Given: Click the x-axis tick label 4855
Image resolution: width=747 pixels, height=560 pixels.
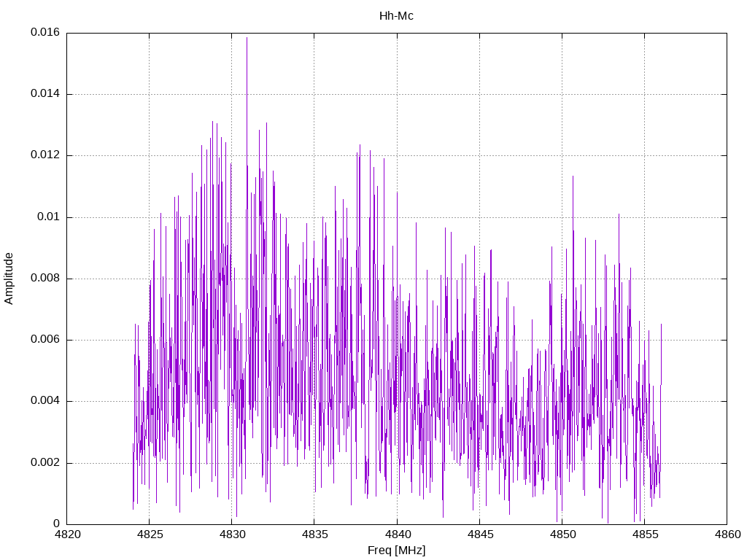Looking at the screenshot, I should pos(645,534).
